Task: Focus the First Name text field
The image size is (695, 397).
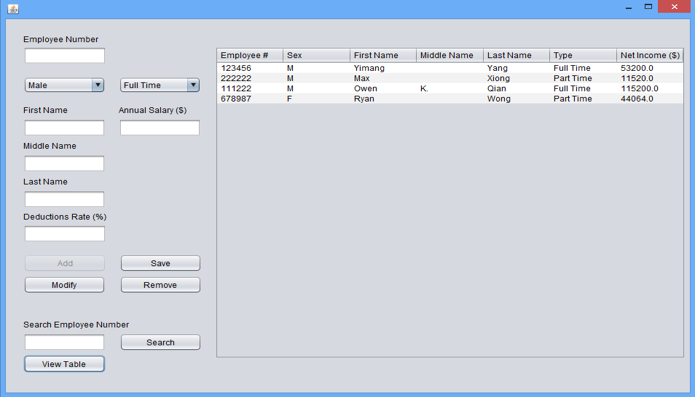Action: [x=64, y=128]
